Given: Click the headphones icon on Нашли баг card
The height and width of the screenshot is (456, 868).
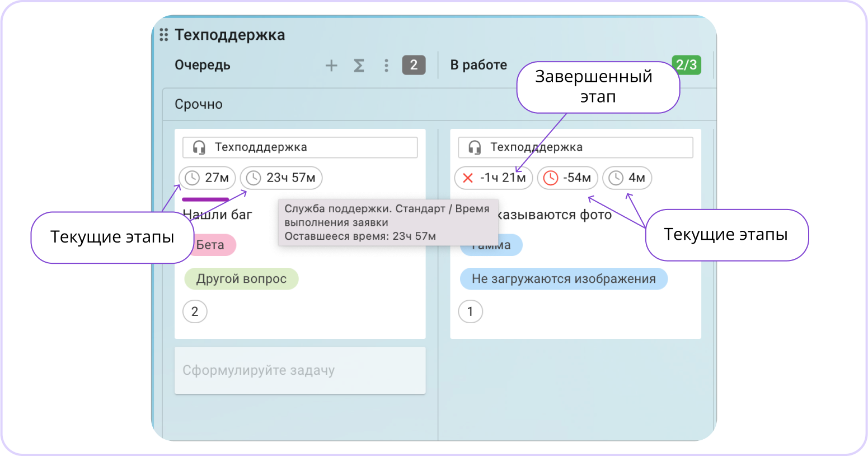Looking at the screenshot, I should point(199,147).
